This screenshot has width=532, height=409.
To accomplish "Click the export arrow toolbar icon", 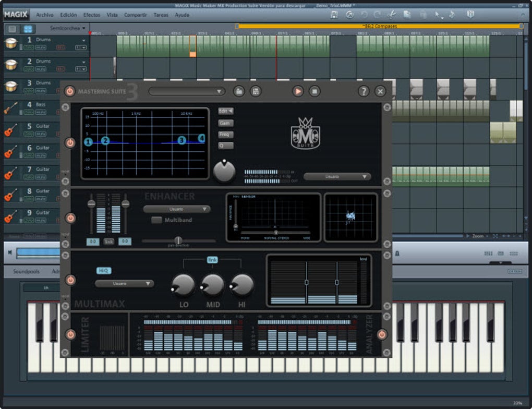I will pyautogui.click(x=349, y=15).
